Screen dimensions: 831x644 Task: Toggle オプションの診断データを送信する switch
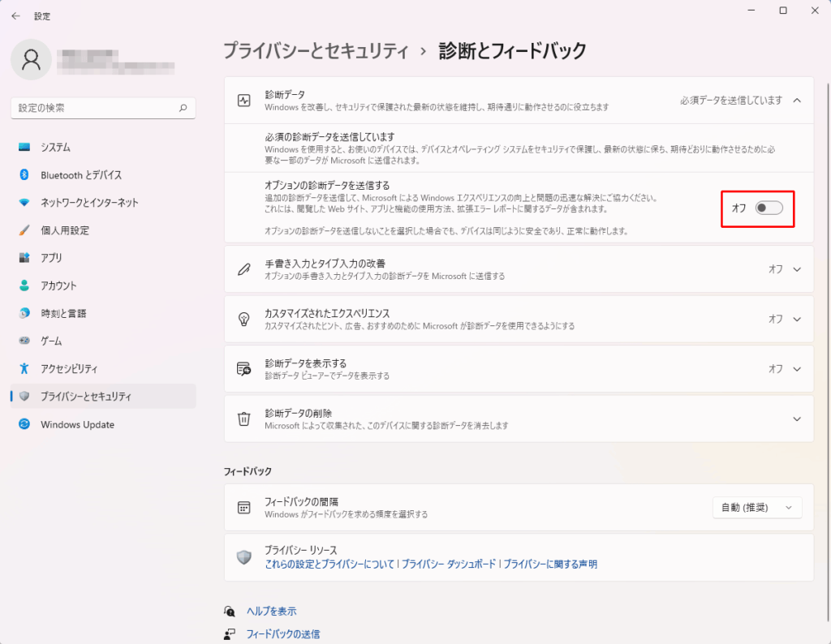tap(769, 208)
